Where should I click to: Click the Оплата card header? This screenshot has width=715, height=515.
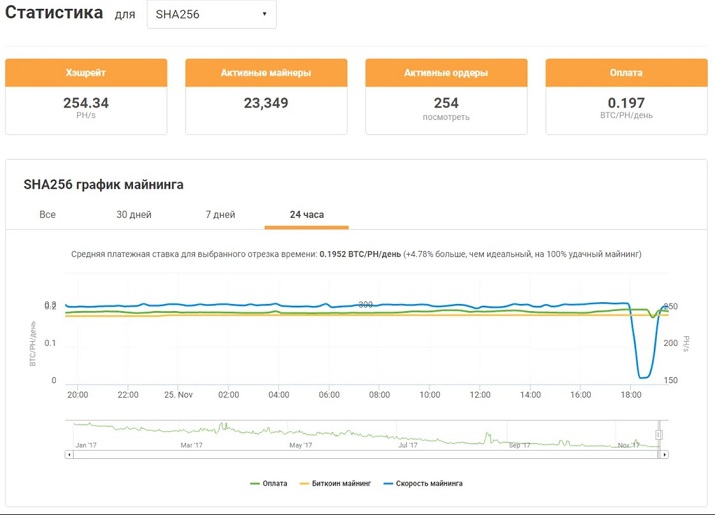[x=627, y=73]
